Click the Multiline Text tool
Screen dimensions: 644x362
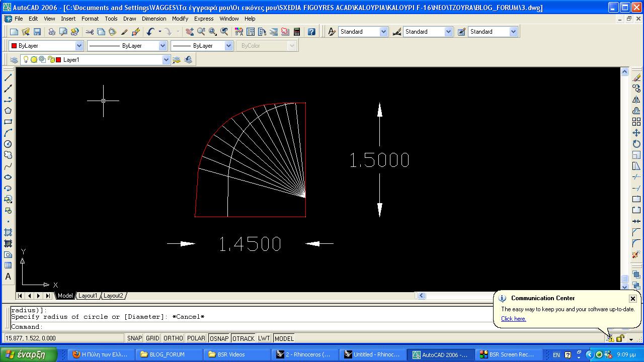coord(8,277)
